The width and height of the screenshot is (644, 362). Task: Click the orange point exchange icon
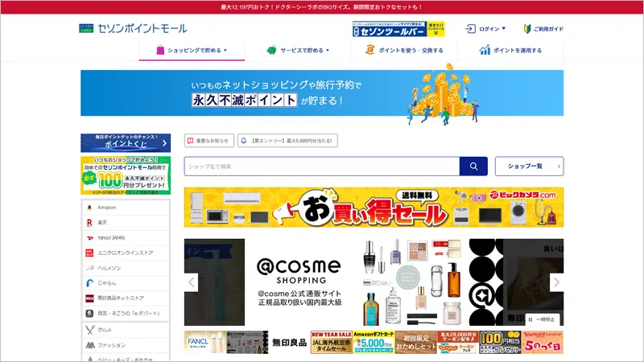[370, 50]
